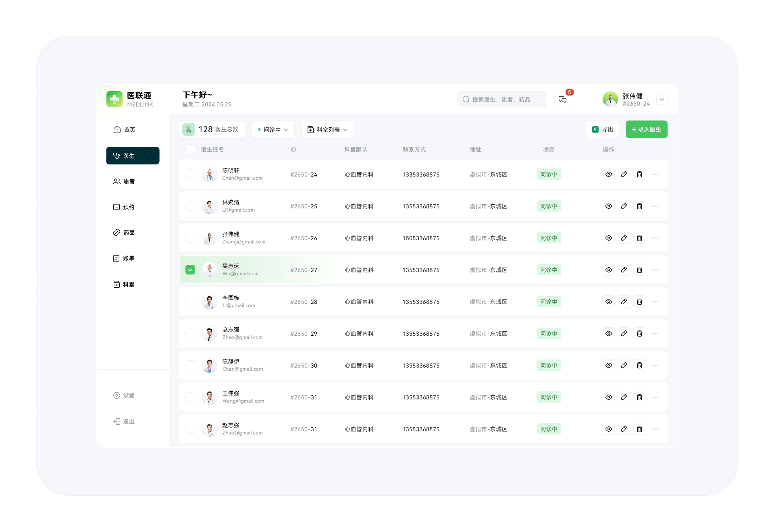The image size is (774, 532).
Task: Open more options for 林婉清
Action: tap(655, 206)
